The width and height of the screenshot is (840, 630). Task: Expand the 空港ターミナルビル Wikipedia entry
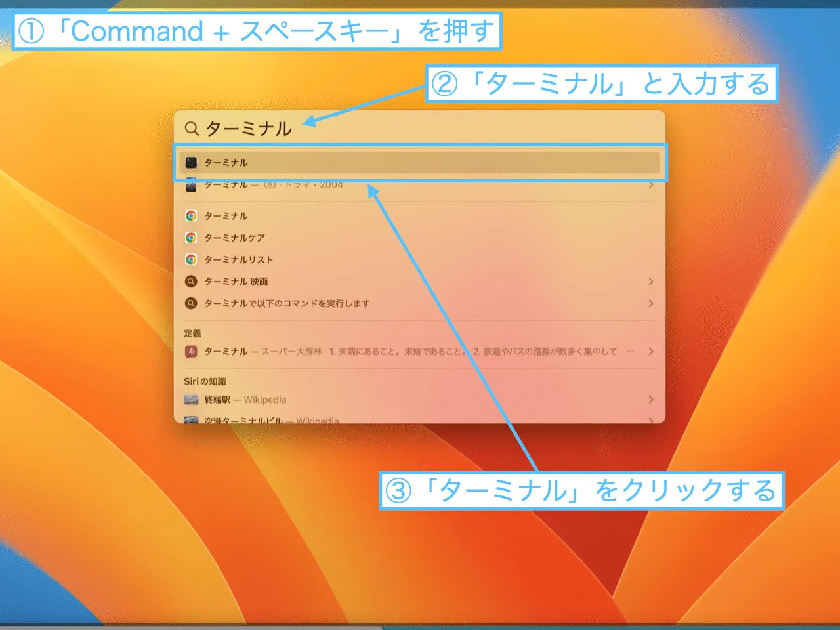pyautogui.click(x=650, y=419)
